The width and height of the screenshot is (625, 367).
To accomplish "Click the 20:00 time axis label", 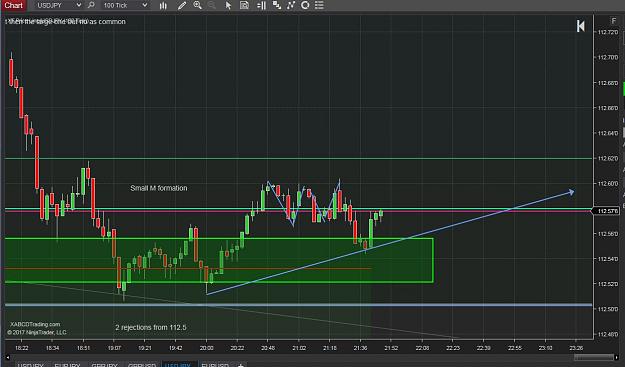I will pyautogui.click(x=206, y=348).
